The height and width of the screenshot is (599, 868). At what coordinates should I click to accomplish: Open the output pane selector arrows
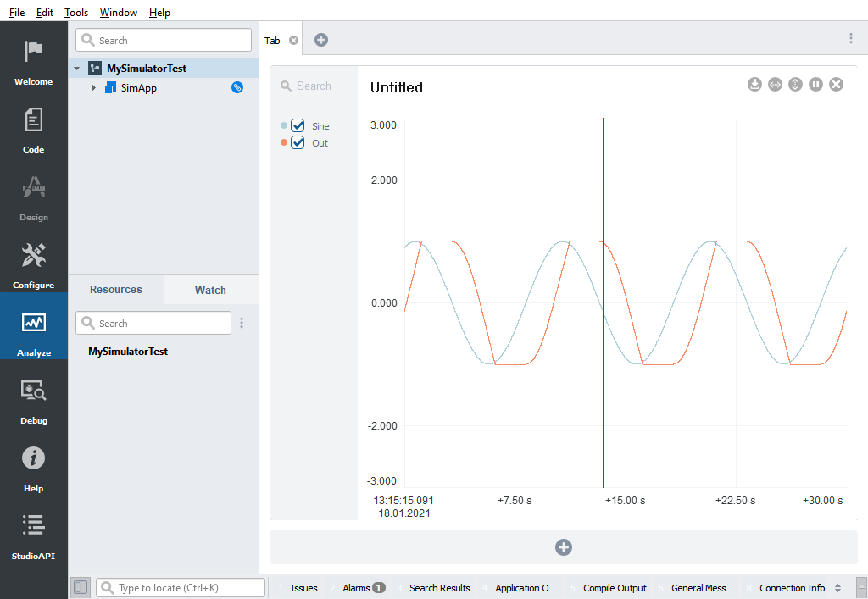837,588
